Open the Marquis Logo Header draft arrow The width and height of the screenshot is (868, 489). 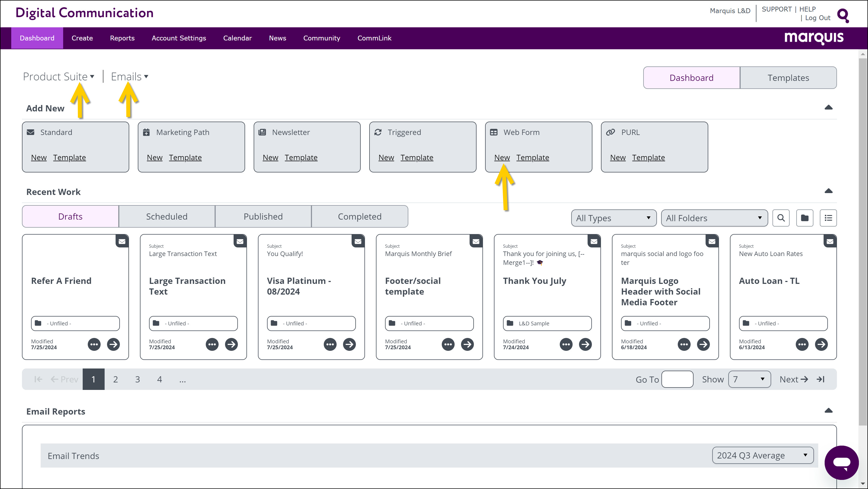pos(703,344)
